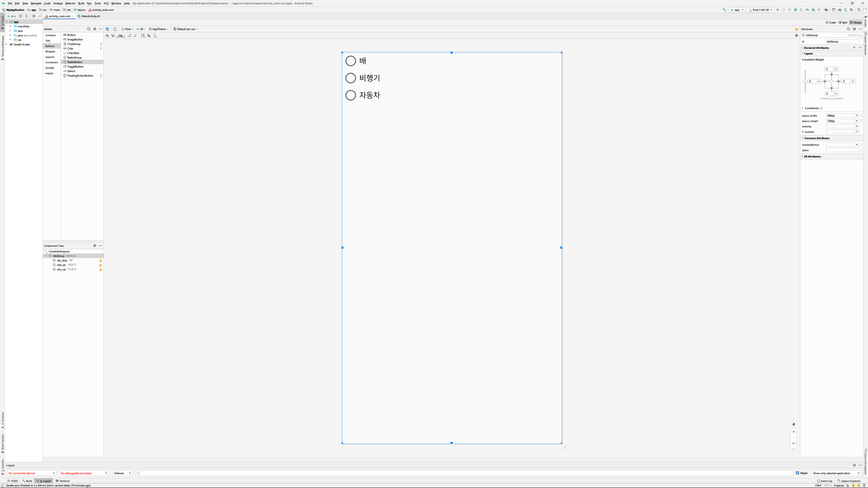Start debugging with the green bug icon

tap(796, 10)
